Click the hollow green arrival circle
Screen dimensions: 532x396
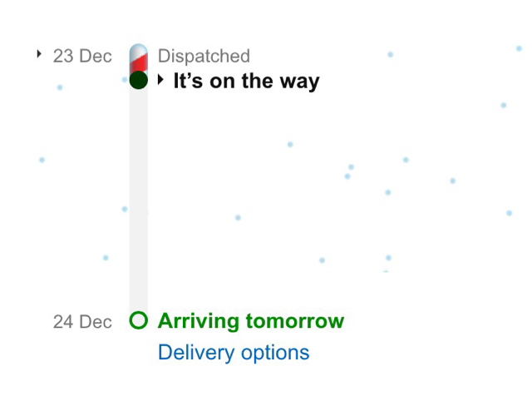tap(139, 320)
